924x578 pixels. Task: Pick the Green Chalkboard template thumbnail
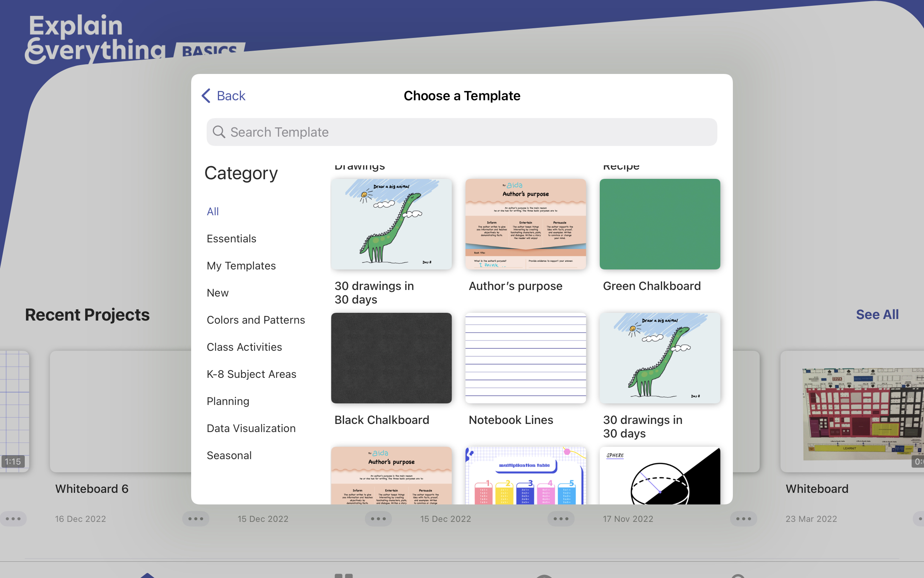coord(660,224)
